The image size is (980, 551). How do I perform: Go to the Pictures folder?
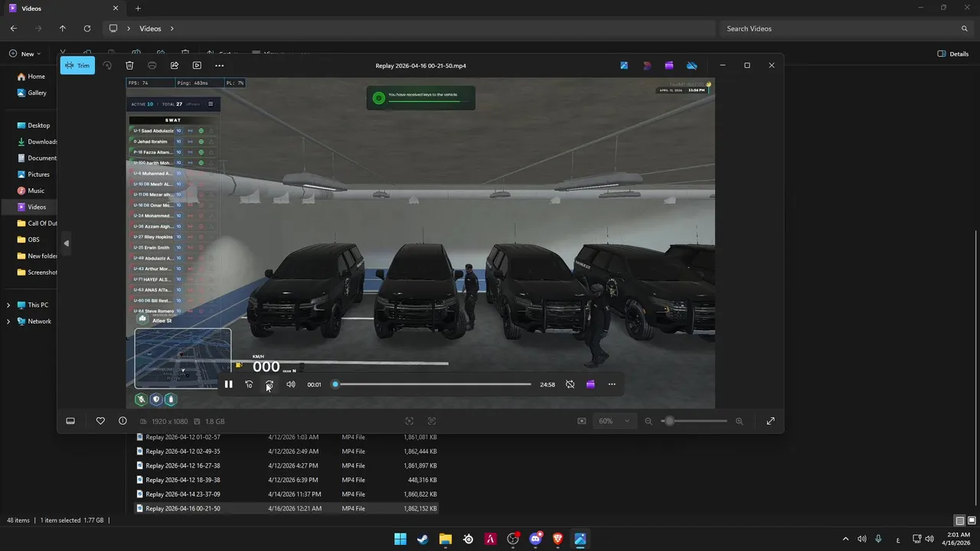(38, 174)
